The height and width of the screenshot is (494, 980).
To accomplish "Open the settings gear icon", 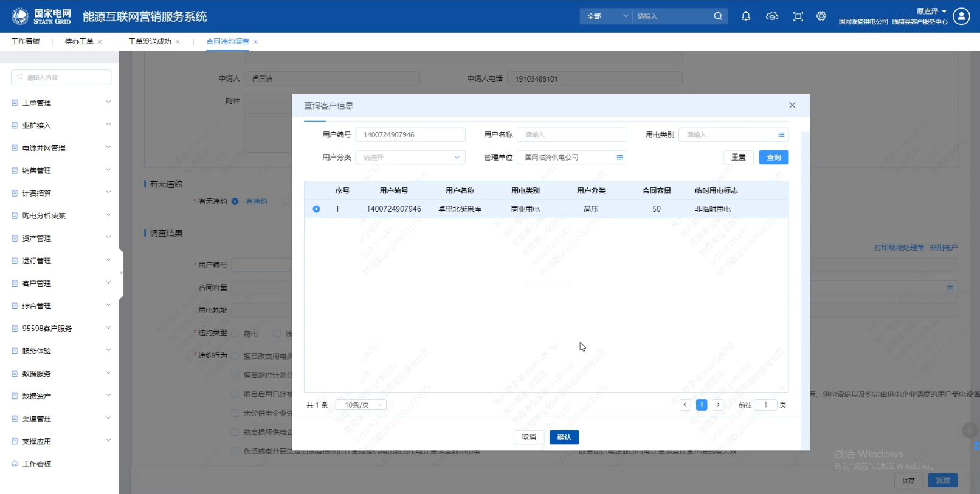I will [x=821, y=16].
